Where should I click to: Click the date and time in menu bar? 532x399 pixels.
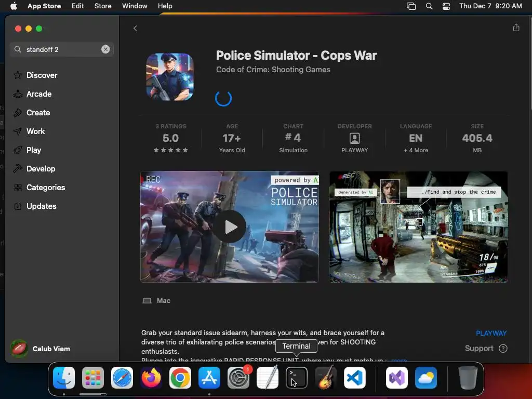pos(490,6)
